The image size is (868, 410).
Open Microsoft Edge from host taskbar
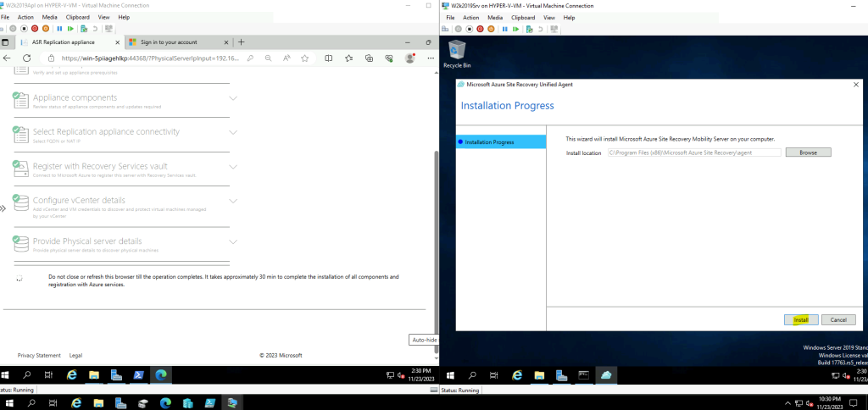point(165,402)
